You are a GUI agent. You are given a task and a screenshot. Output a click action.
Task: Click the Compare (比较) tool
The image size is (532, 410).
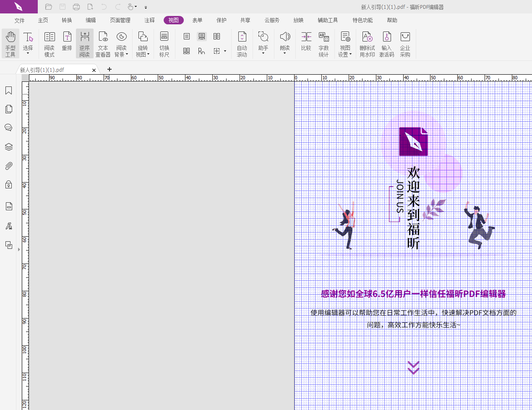coord(306,42)
